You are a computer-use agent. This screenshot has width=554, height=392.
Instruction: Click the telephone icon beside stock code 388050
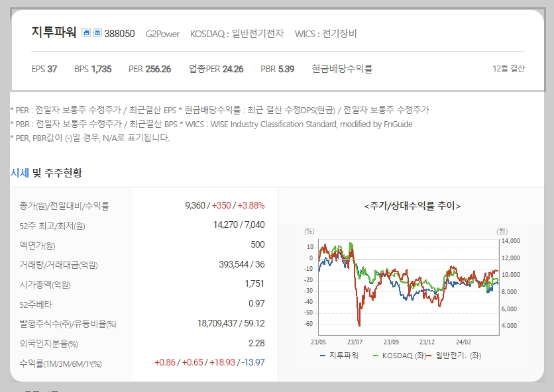pyautogui.click(x=97, y=33)
